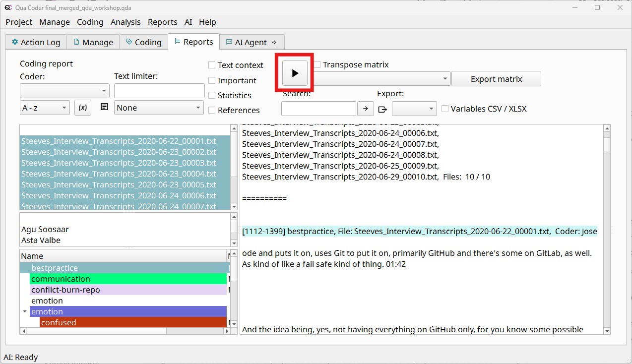
Task: Check the References option
Action: [x=212, y=110]
